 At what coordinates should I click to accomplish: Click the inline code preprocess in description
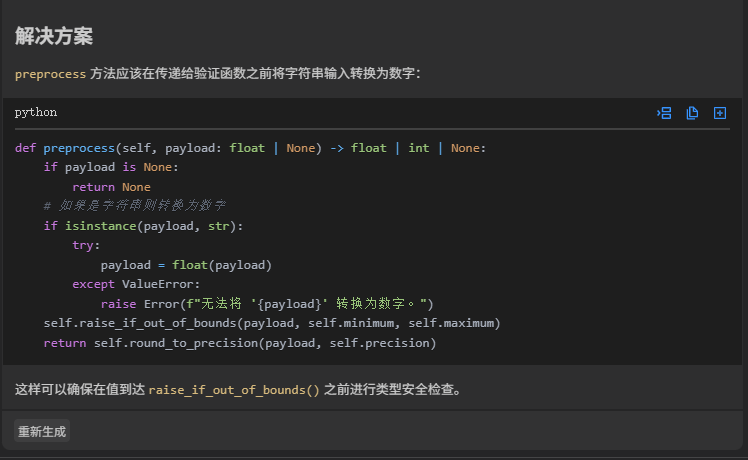click(x=51, y=74)
